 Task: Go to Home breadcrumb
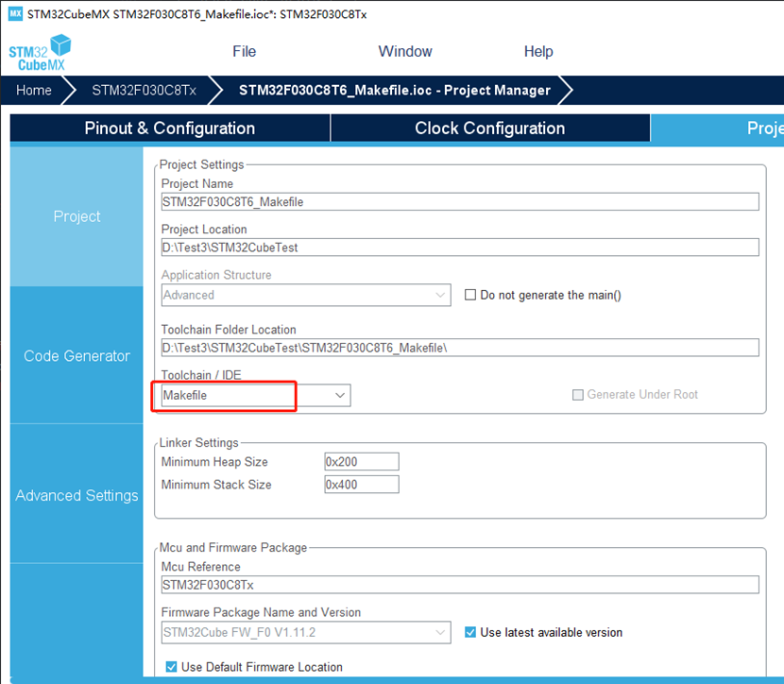tap(33, 90)
